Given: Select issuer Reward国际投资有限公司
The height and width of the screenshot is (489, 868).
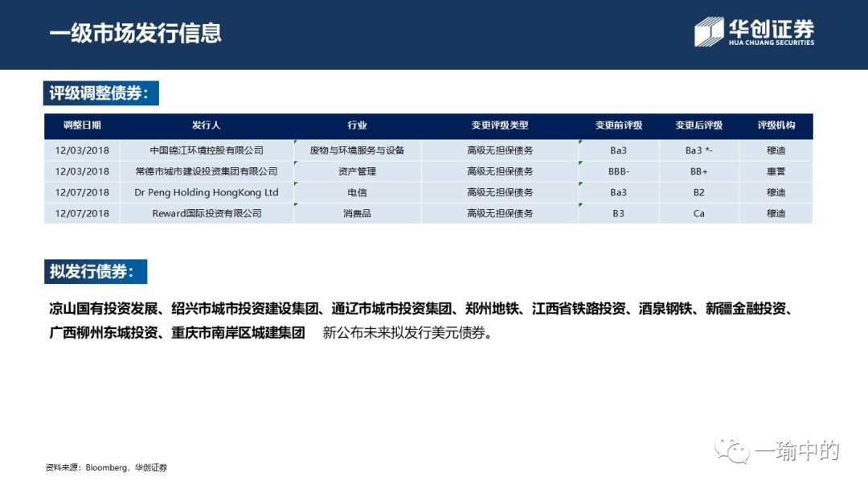Looking at the screenshot, I should [x=207, y=213].
